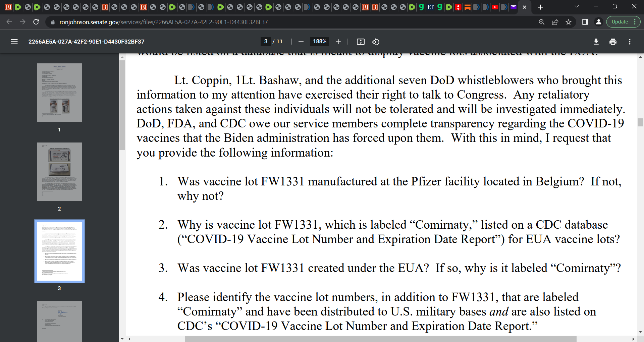644x342 pixels.
Task: Click the word "Belgium?" in question 1
Action: pos(560,181)
